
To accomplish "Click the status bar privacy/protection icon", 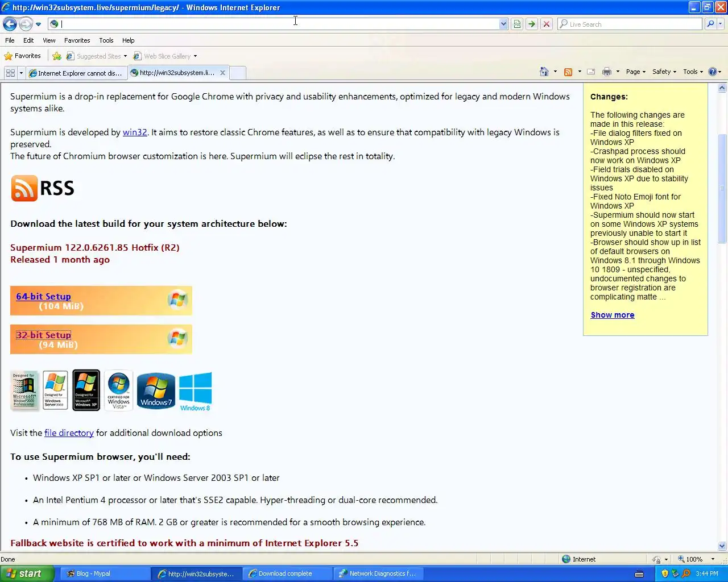I will coord(656,559).
